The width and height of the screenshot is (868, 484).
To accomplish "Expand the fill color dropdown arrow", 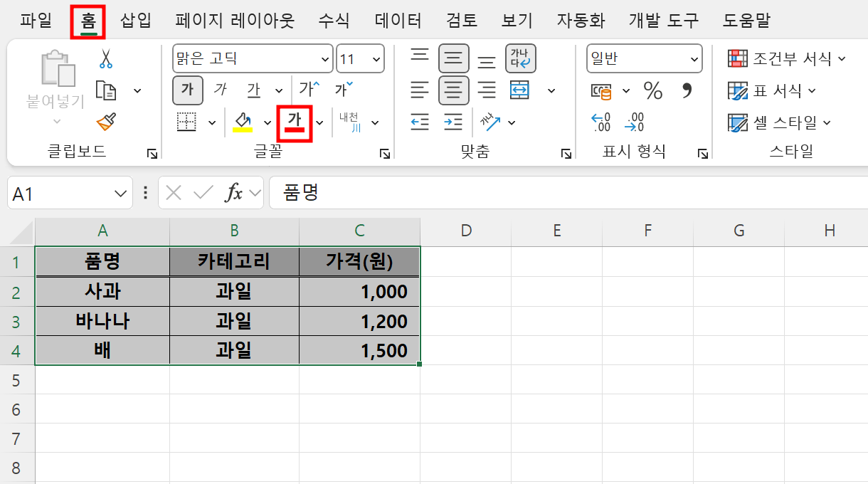I will tap(268, 123).
